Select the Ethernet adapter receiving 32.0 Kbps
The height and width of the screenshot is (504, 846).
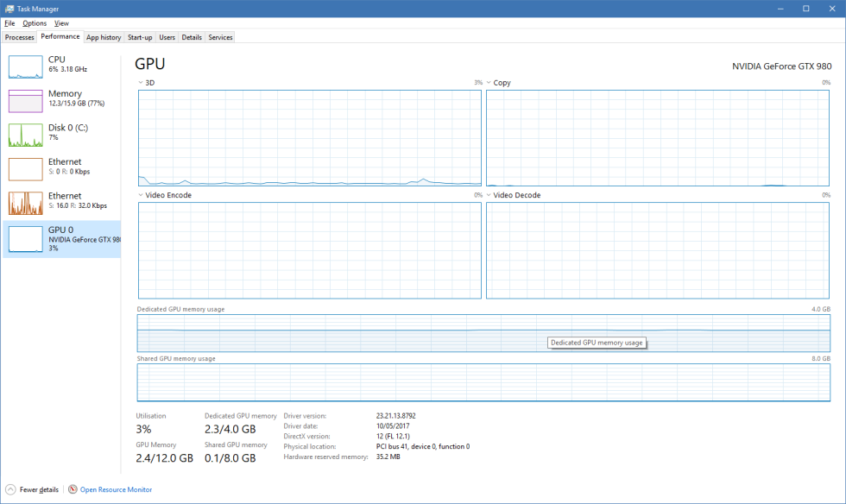coord(25,204)
